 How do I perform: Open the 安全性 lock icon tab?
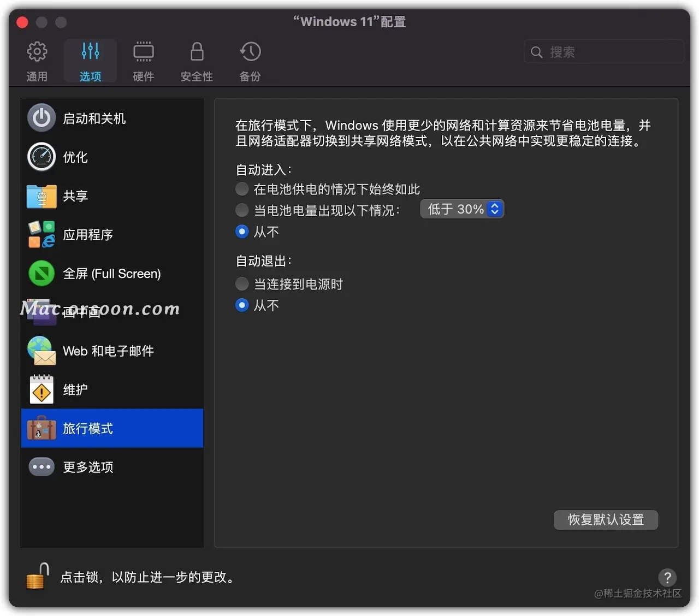coord(197,61)
